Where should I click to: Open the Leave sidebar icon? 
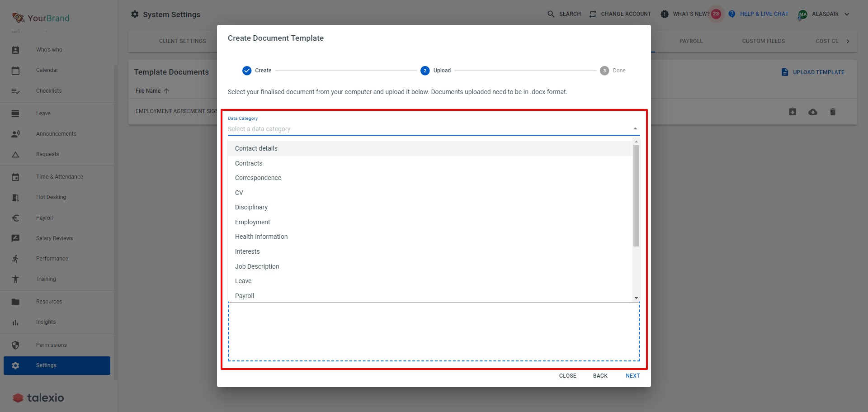15,114
